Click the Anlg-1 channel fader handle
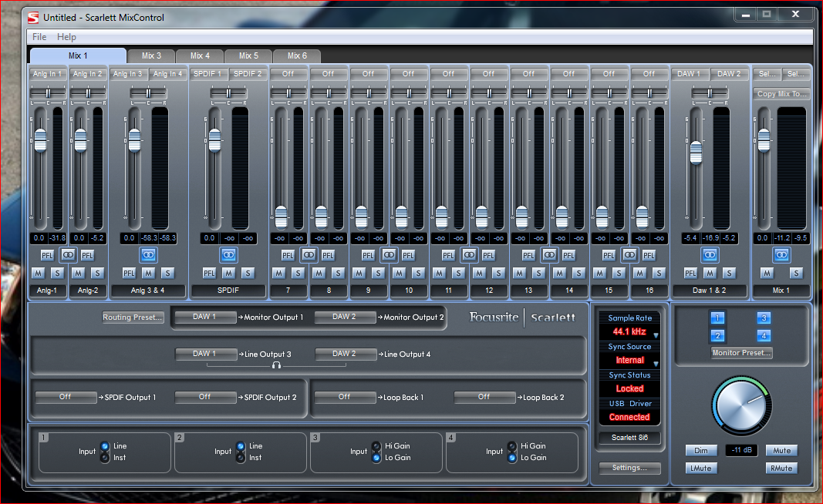This screenshot has height=504, width=823. 40,140
